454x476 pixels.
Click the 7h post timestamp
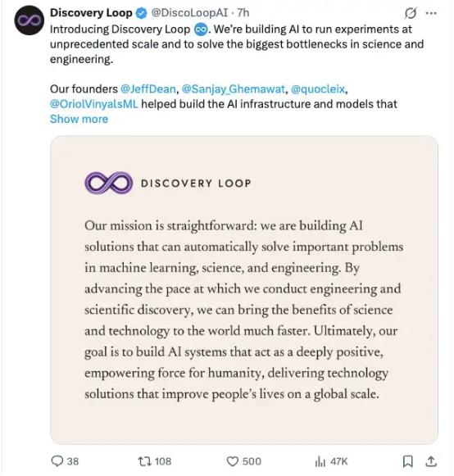[243, 13]
